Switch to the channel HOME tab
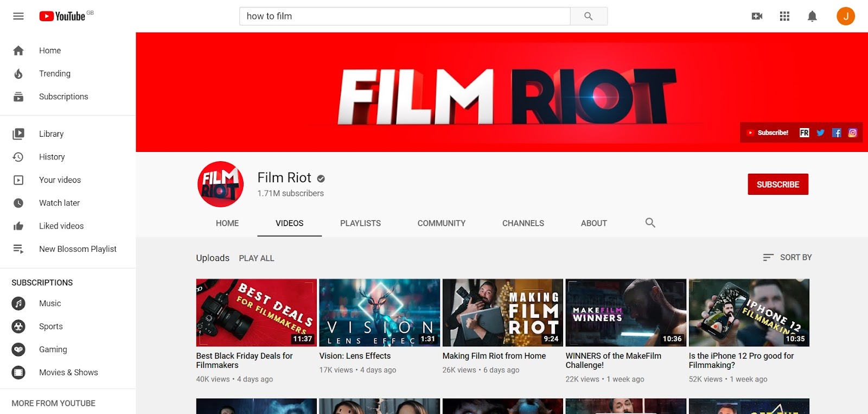The width and height of the screenshot is (868, 414). tap(227, 224)
